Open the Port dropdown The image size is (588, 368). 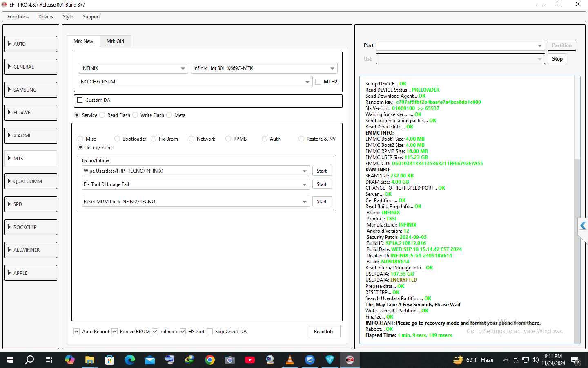[460, 45]
